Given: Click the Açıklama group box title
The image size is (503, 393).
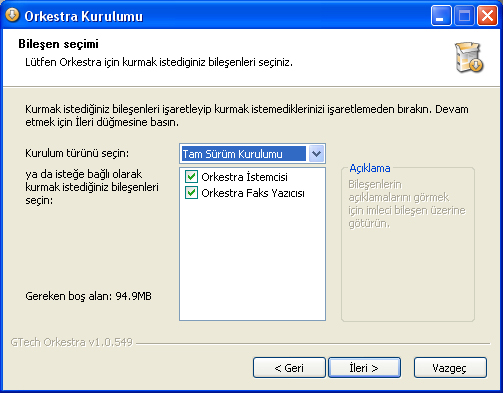Looking at the screenshot, I should pos(370,168).
